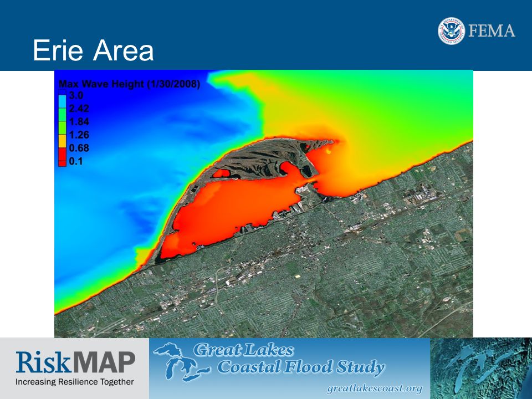Image resolution: width=532 pixels, height=399 pixels.
Task: Click the legend value 1.84
Action: tap(79, 122)
